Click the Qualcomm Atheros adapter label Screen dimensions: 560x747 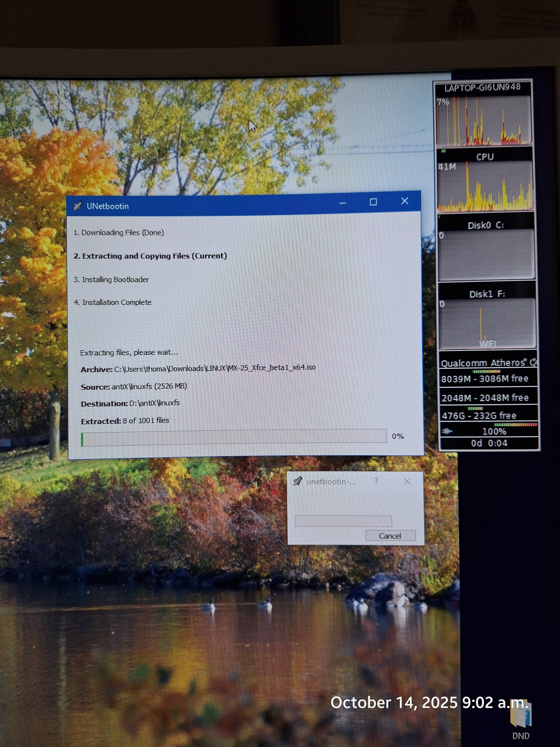coord(488,363)
